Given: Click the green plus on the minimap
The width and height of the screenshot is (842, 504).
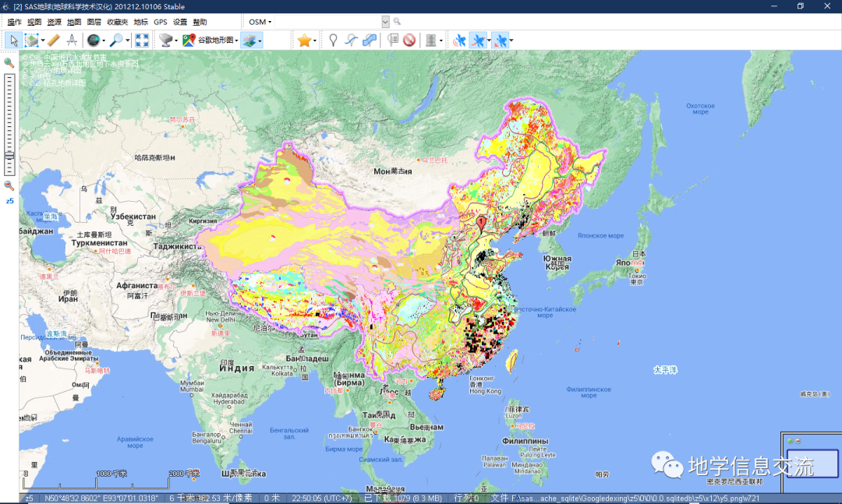Looking at the screenshot, I should pyautogui.click(x=790, y=441).
